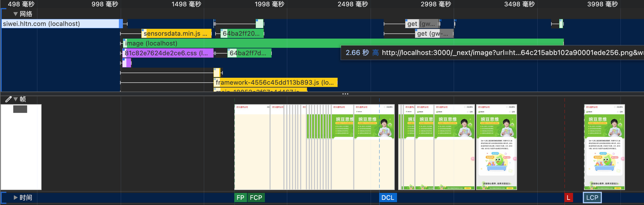Select the LCP timing marker
Screen dimensions: 644x205
pos(592,198)
